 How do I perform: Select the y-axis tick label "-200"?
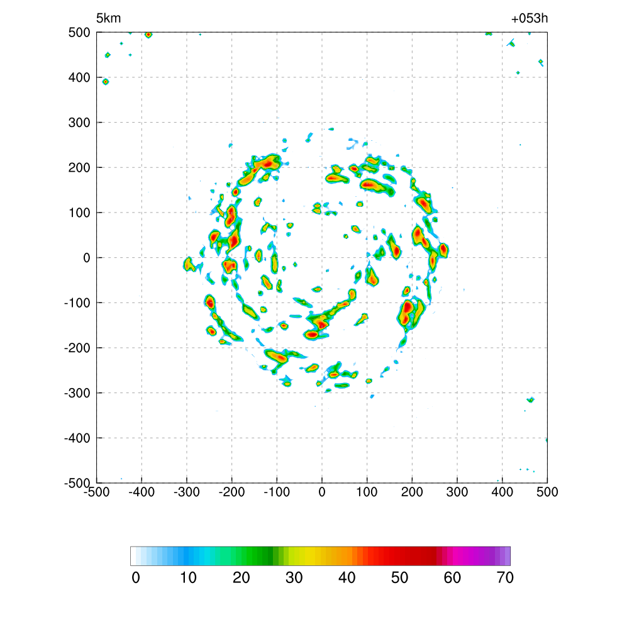click(x=77, y=348)
